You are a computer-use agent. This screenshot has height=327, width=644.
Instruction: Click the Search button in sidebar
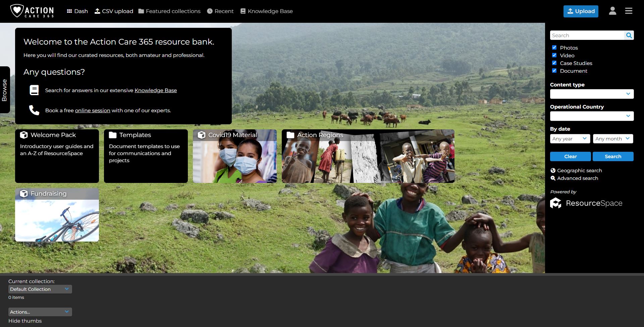(x=613, y=156)
